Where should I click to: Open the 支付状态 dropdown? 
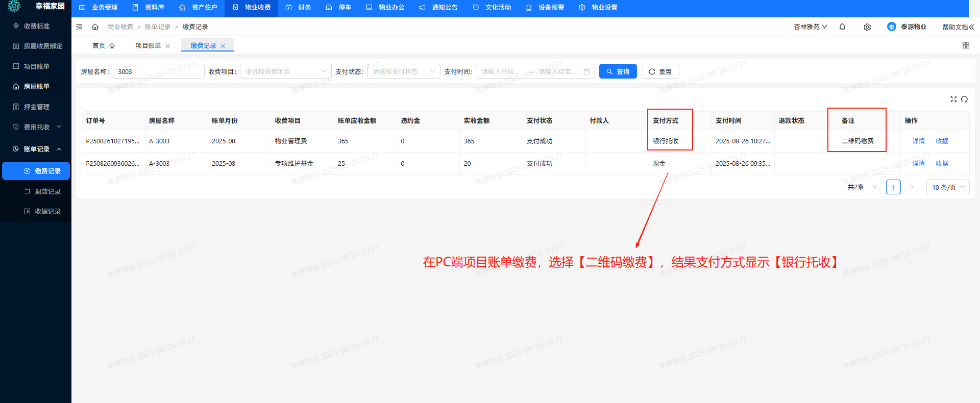click(x=403, y=72)
